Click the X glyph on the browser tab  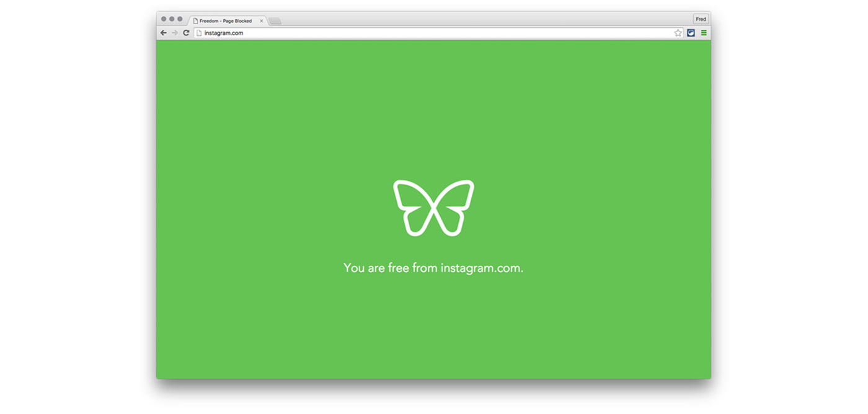click(261, 20)
